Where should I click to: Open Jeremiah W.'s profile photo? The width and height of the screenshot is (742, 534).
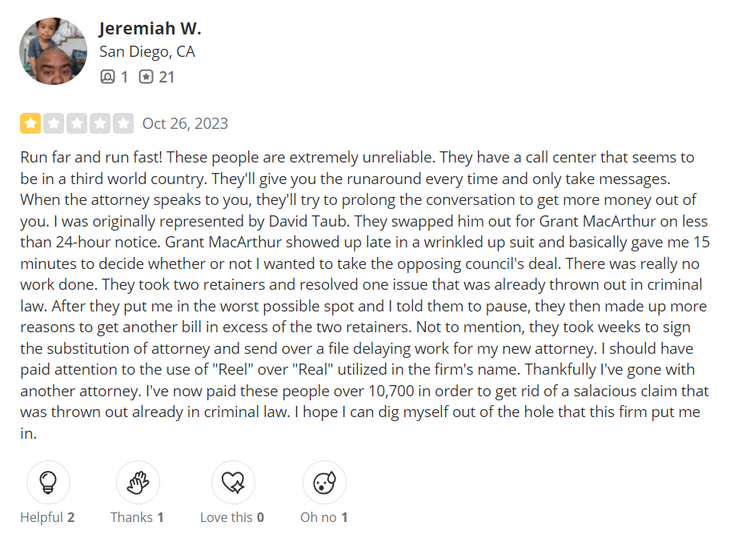point(53,51)
